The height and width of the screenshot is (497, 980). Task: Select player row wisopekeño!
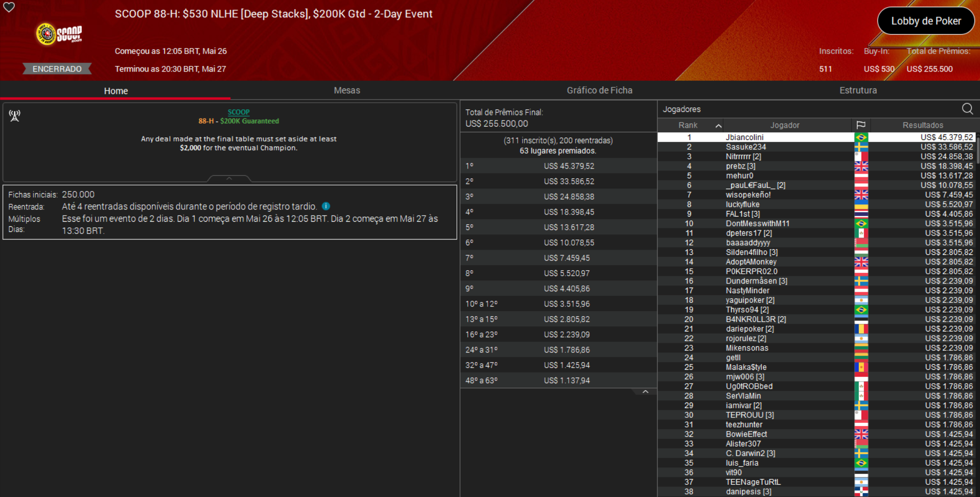click(x=816, y=195)
